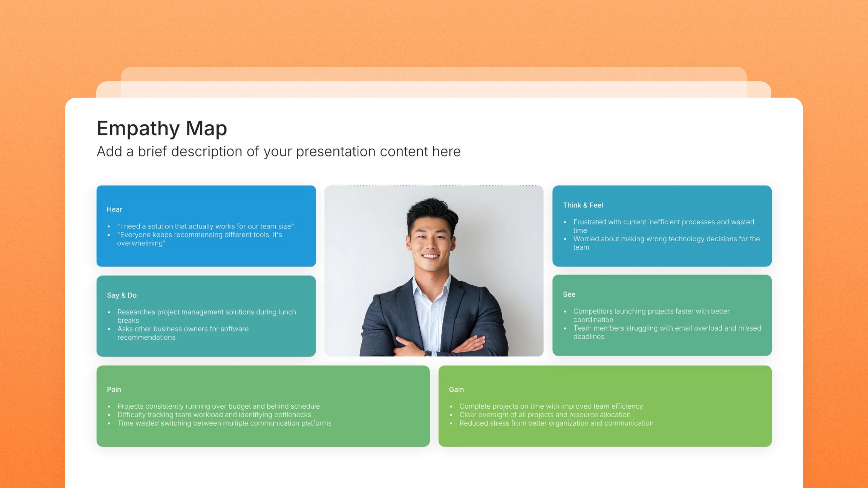This screenshot has width=868, height=488.
Task: Click the 'Hear' heading
Action: 114,209
